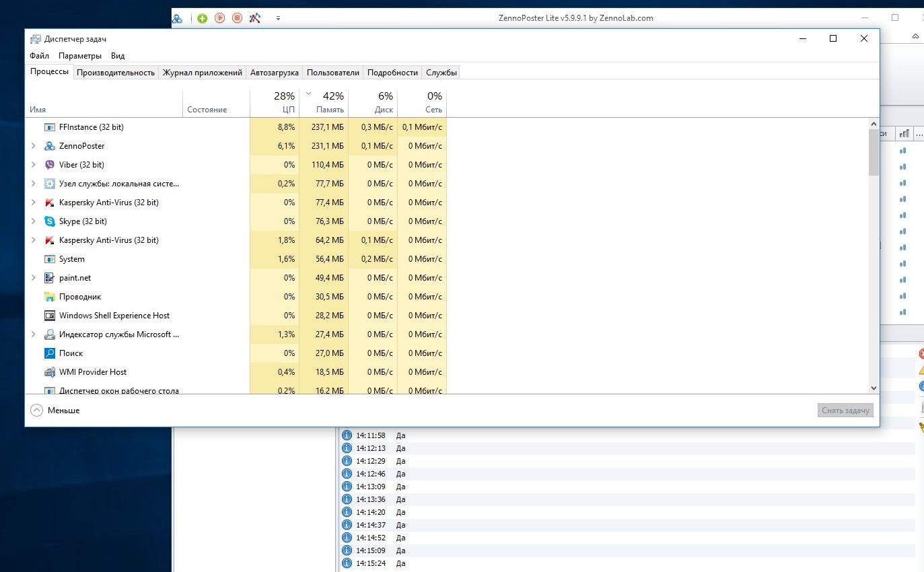Open the Параметры menu

pos(80,56)
